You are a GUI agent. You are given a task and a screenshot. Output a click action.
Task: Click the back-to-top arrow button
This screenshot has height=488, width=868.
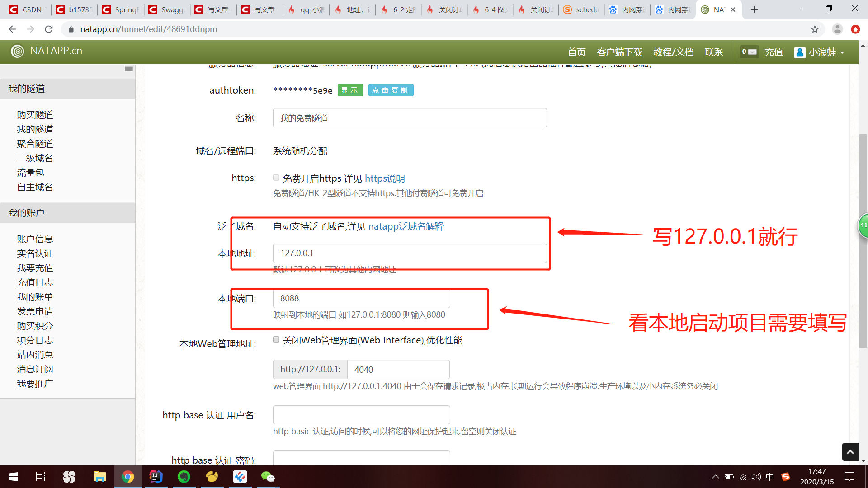point(850,452)
